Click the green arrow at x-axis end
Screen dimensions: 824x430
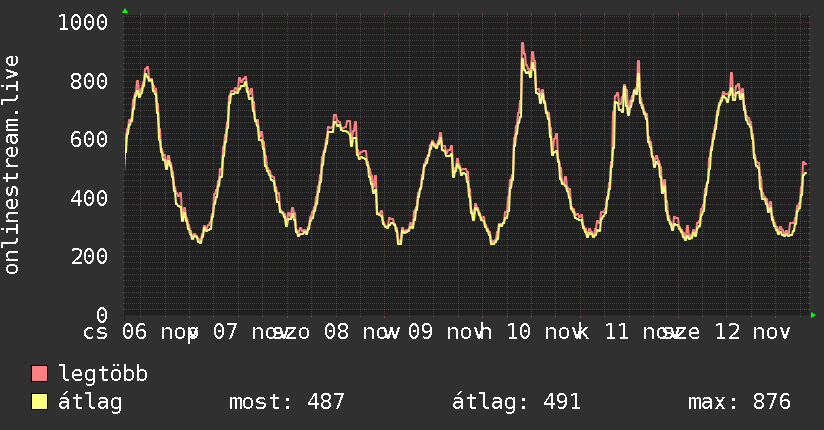click(813, 315)
